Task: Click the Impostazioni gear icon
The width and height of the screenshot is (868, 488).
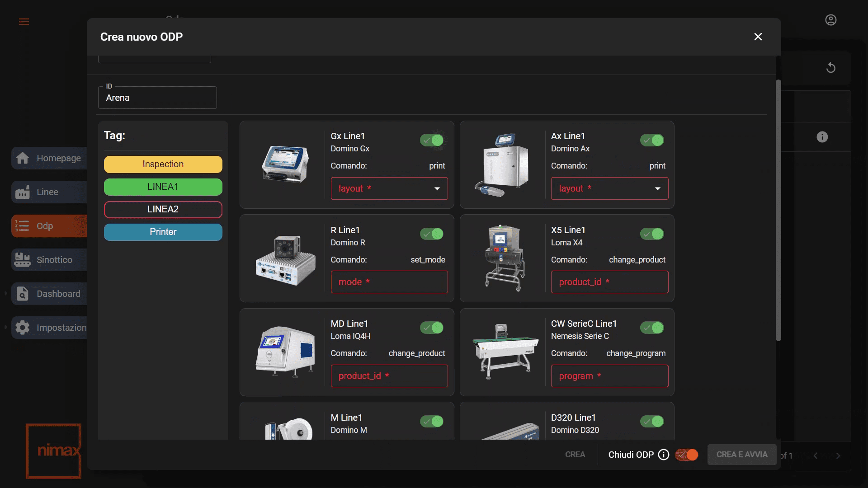Action: pyautogui.click(x=23, y=328)
